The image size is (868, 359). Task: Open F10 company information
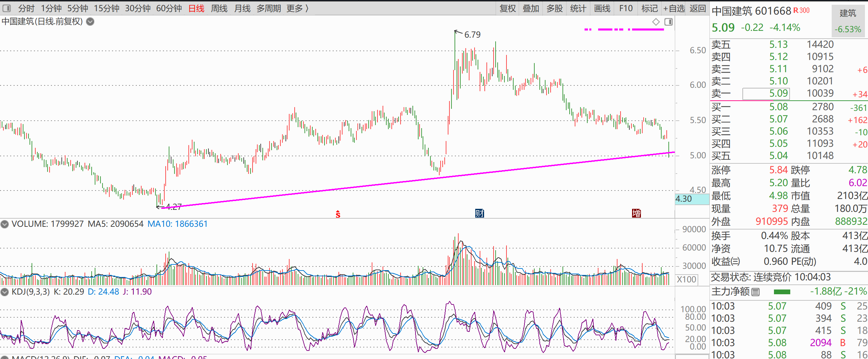pyautogui.click(x=626, y=8)
